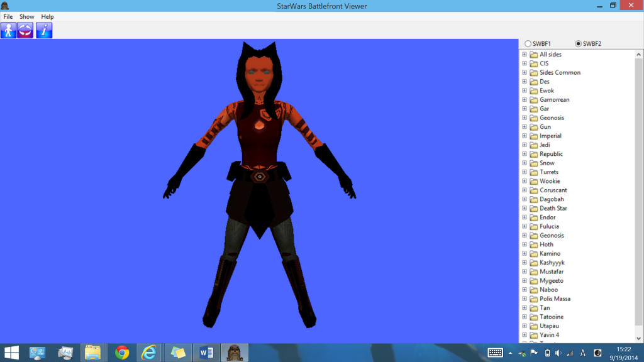Open the touch keyboard tray icon
Viewport: 644px width, 362px height.
coord(496,353)
